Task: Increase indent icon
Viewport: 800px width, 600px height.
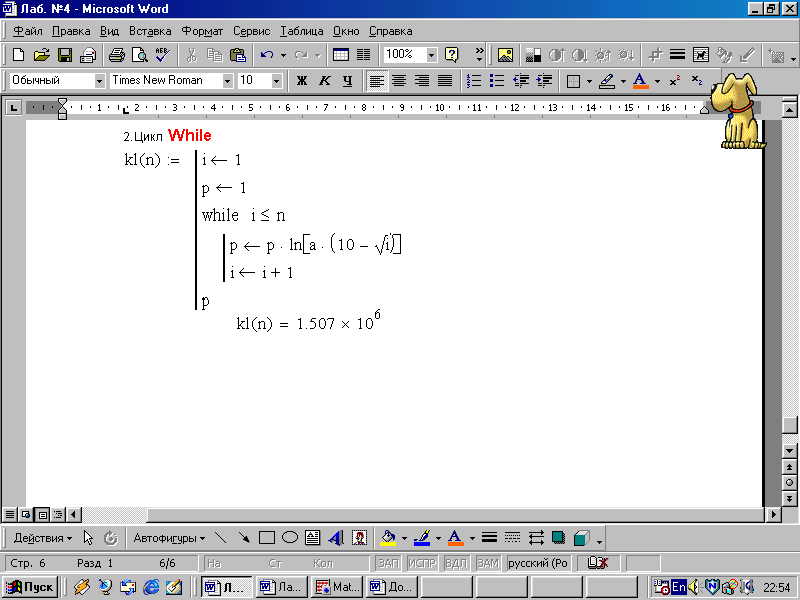Action: tap(544, 81)
